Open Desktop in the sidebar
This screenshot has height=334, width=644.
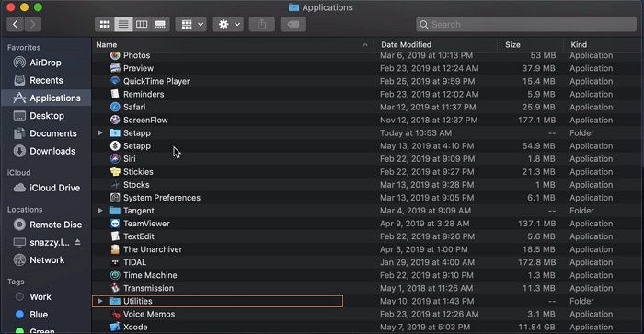pyautogui.click(x=46, y=115)
